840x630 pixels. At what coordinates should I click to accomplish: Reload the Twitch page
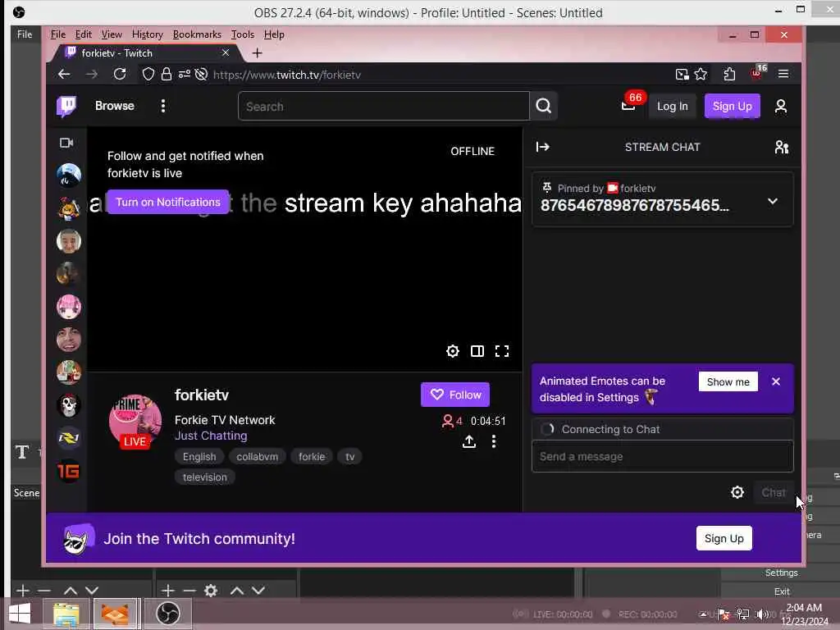pos(120,74)
